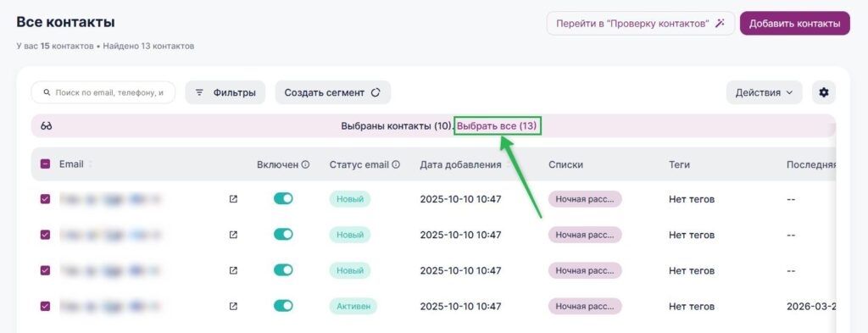
Task: Click the 'Добавить контакты' button
Action: tap(794, 24)
